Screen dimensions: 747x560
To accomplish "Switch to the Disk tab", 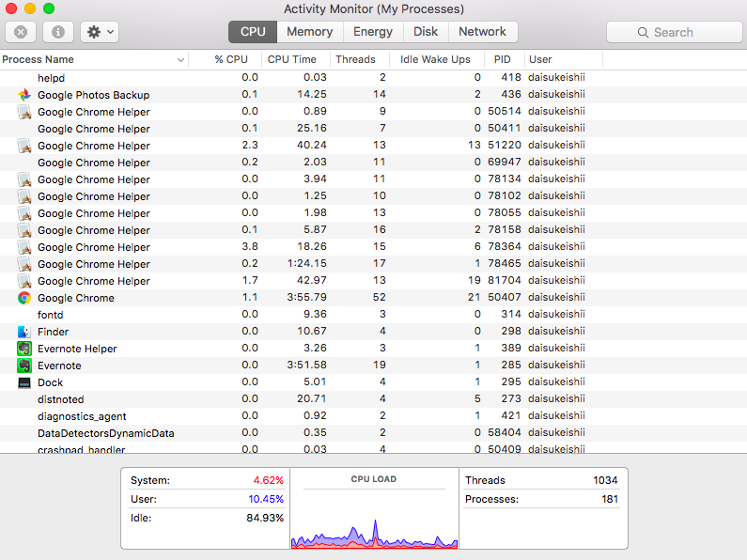I will [426, 32].
